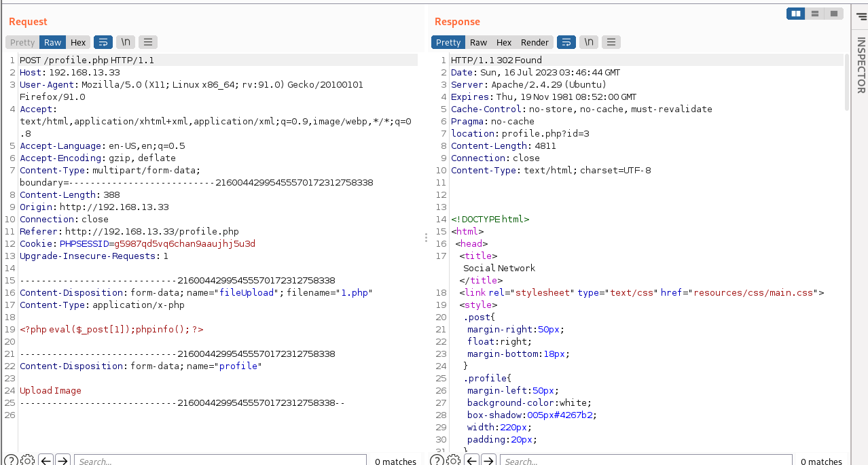Click the Date response header
868x465 pixels.
point(536,72)
